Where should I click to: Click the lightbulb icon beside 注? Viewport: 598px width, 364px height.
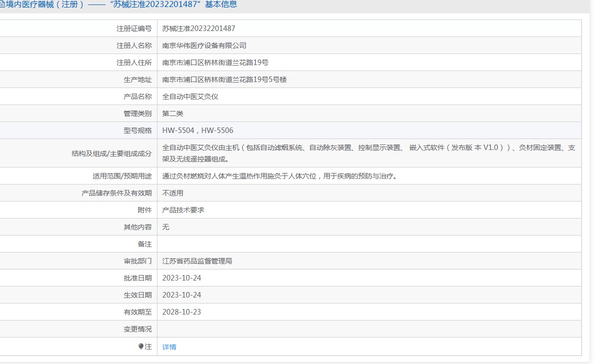[141, 346]
